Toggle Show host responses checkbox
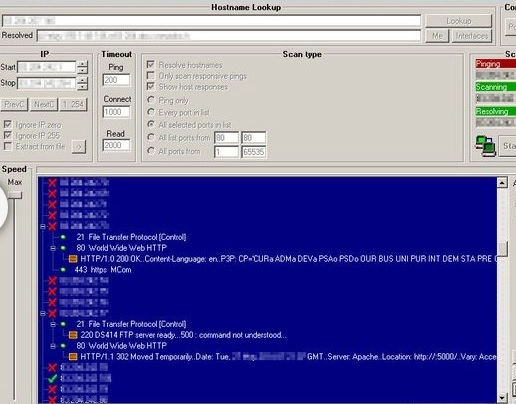The height and width of the screenshot is (404, 516). (x=151, y=86)
